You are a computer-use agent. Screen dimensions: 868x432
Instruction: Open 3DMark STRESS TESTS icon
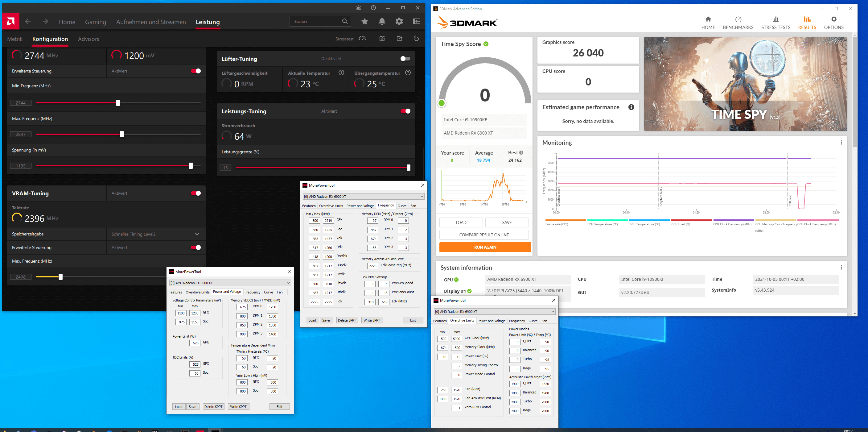coord(776,19)
